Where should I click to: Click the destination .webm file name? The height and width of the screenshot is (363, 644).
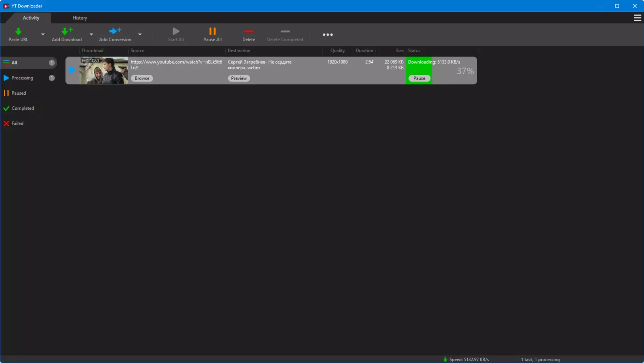tap(259, 65)
